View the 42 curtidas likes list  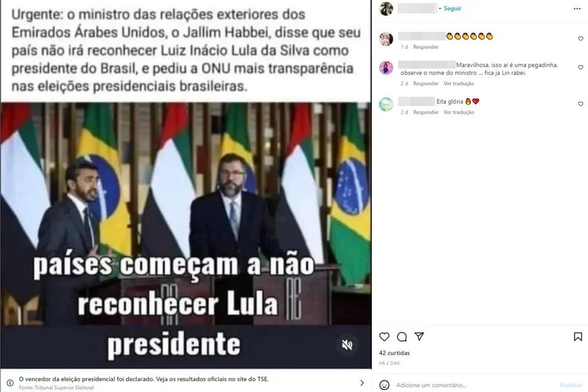394,353
